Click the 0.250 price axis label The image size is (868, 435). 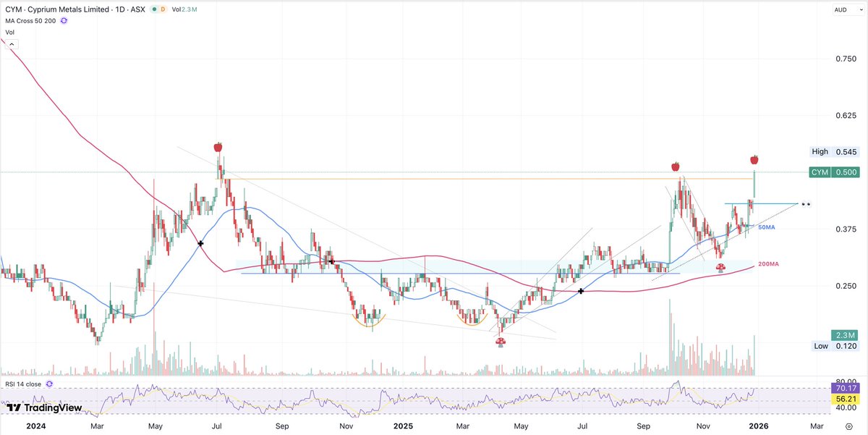tap(846, 286)
